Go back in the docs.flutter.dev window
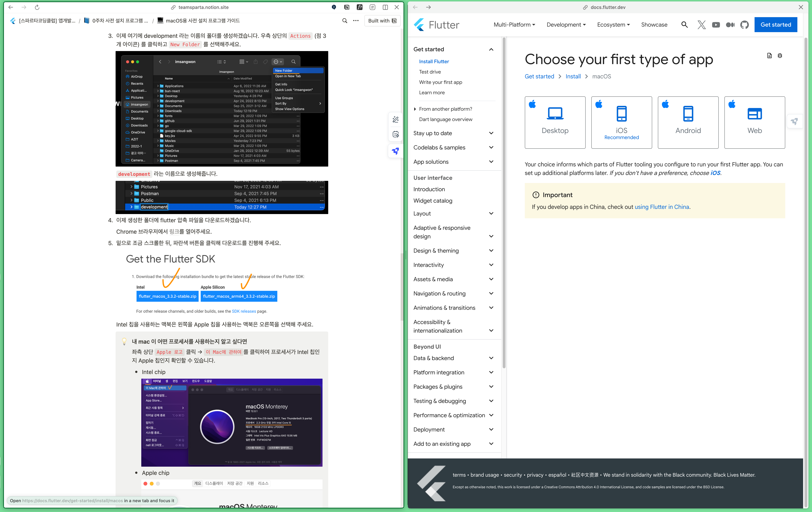812x512 pixels. 415,7
